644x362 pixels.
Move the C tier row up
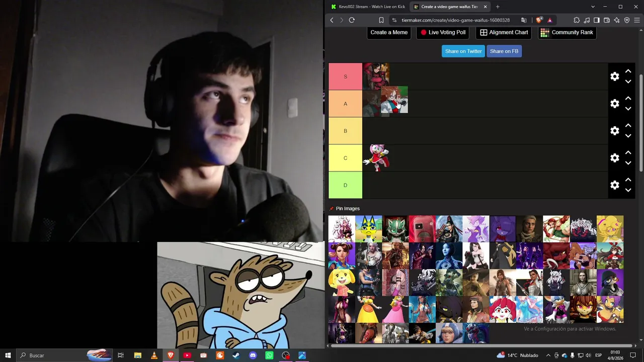[x=628, y=153]
